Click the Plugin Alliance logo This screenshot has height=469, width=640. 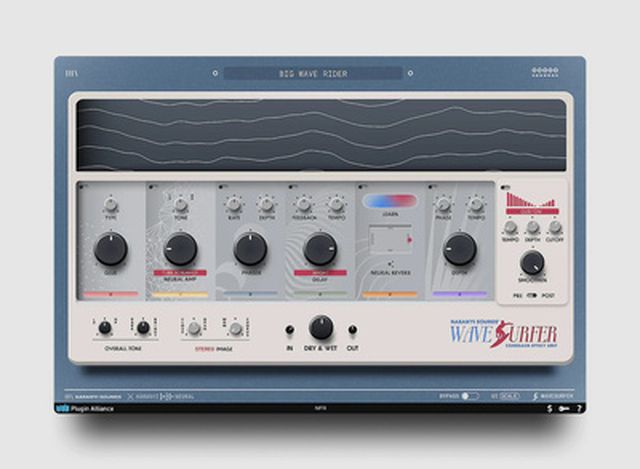click(85, 408)
